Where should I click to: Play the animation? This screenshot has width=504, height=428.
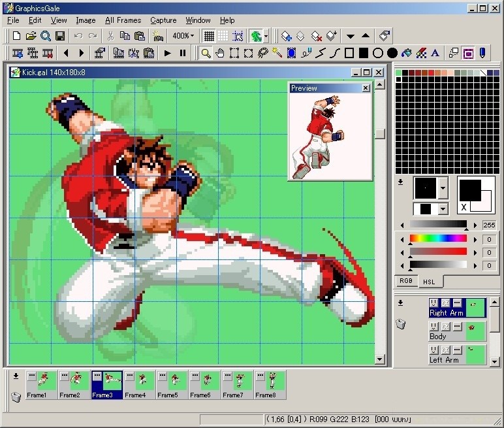[x=168, y=53]
